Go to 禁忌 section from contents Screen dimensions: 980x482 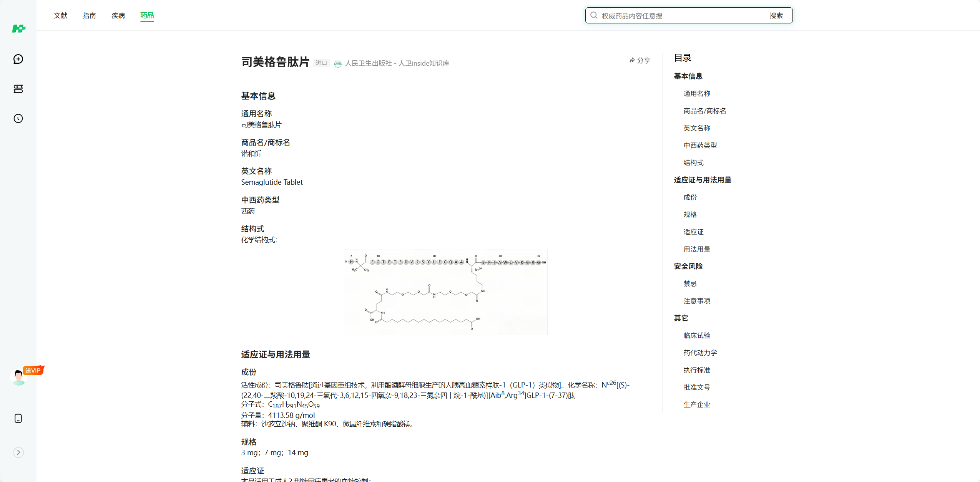coord(690,283)
